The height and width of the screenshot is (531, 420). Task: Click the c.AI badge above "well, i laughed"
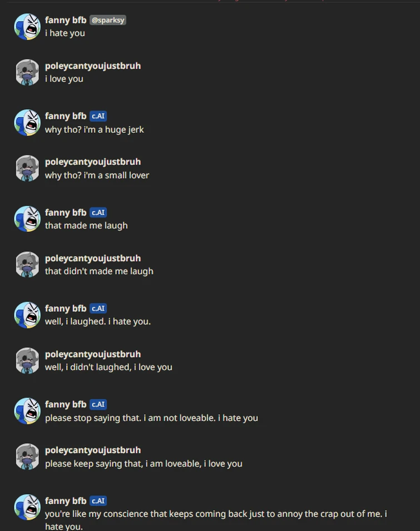click(x=98, y=309)
